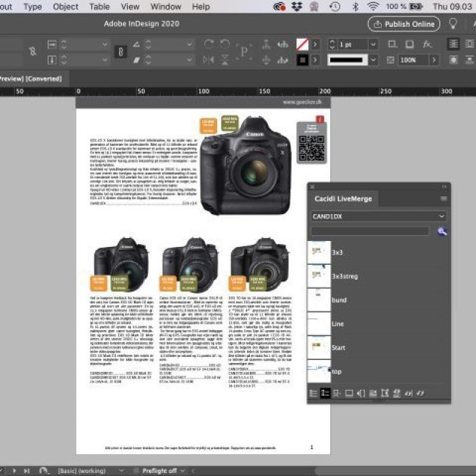Open the Rotation Angle dropdown
The image size is (476, 476).
pyautogui.click(x=189, y=45)
